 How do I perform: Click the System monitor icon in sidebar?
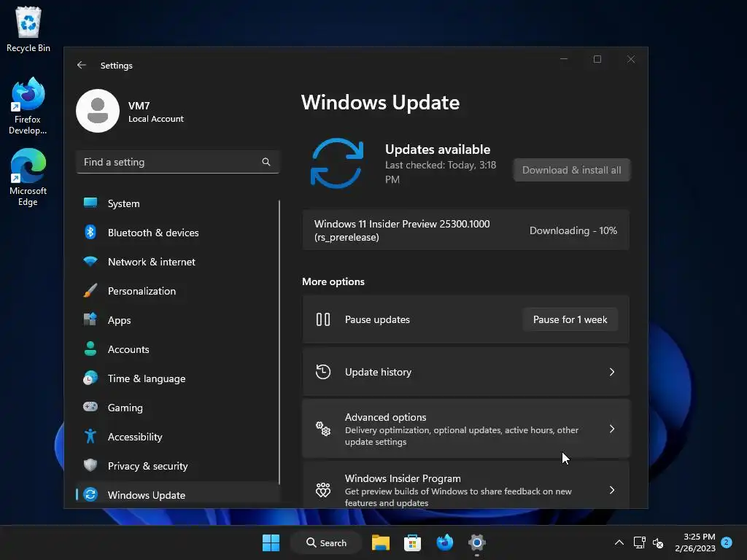[x=90, y=203]
